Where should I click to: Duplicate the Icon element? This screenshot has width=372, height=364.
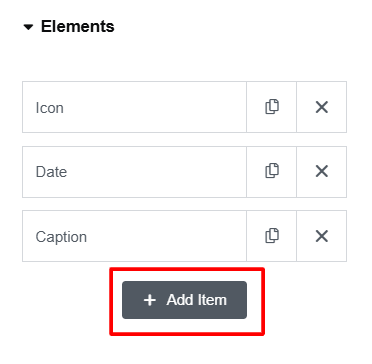coord(272,107)
